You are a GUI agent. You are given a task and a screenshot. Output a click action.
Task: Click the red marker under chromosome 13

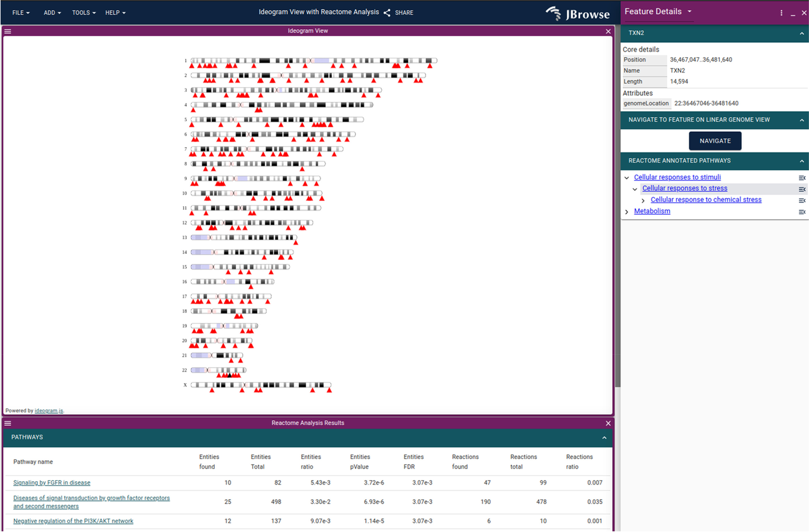295,242
